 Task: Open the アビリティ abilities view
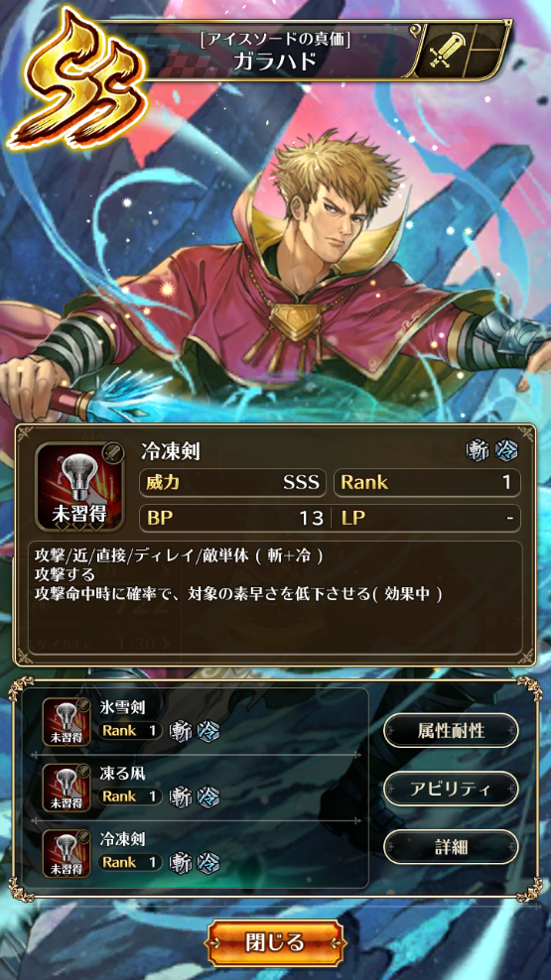(x=451, y=789)
